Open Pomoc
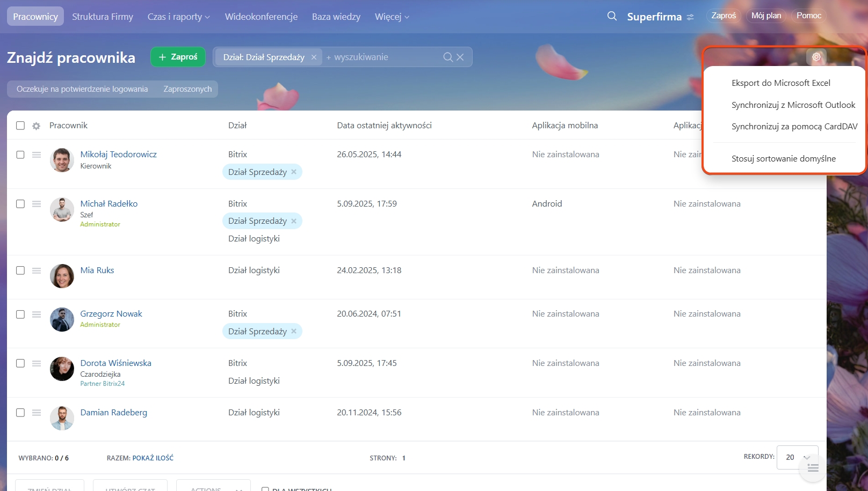The width and height of the screenshot is (868, 491). tap(809, 16)
